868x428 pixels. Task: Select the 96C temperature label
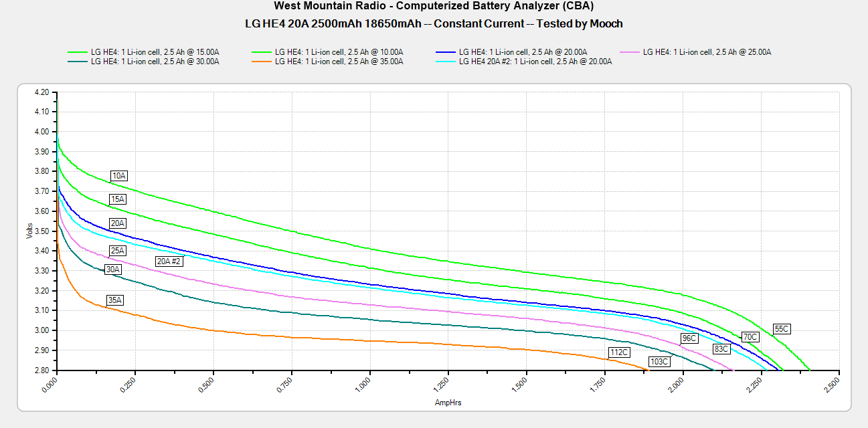click(689, 338)
